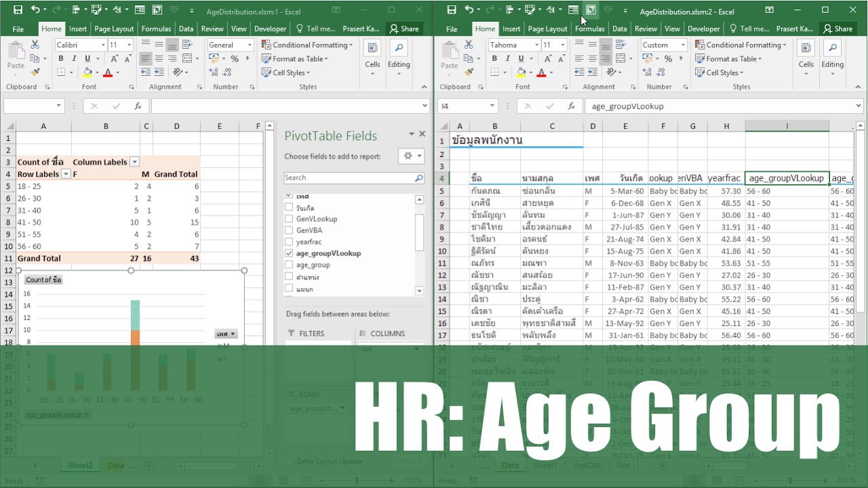Image resolution: width=868 pixels, height=488 pixels.
Task: Check the แผนก field checkbox
Action: point(290,289)
